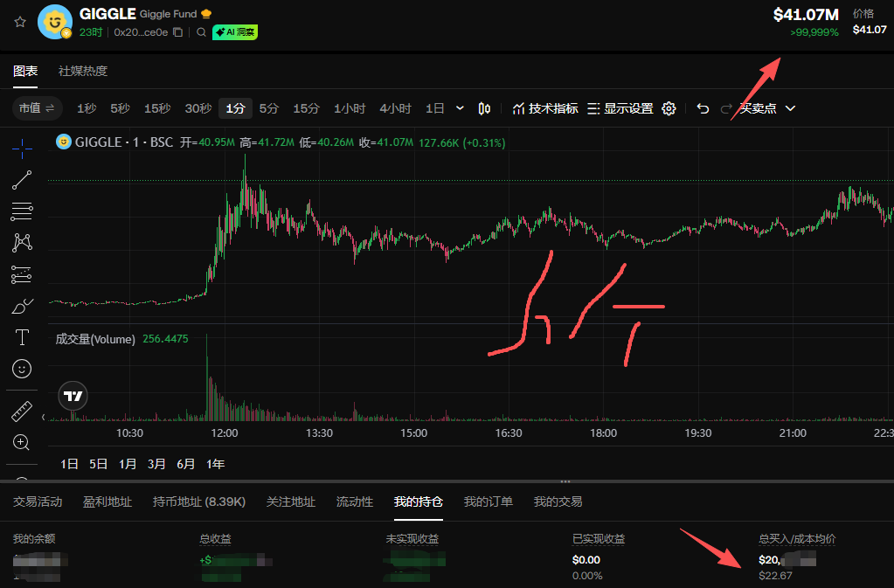Open the AI 洞察 insight badge
The width and height of the screenshot is (894, 588).
[x=235, y=32]
